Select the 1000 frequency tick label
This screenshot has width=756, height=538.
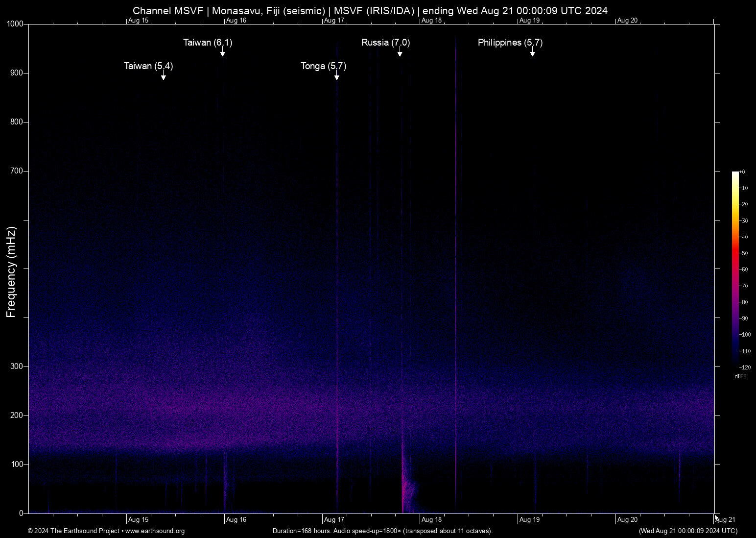pyautogui.click(x=16, y=24)
